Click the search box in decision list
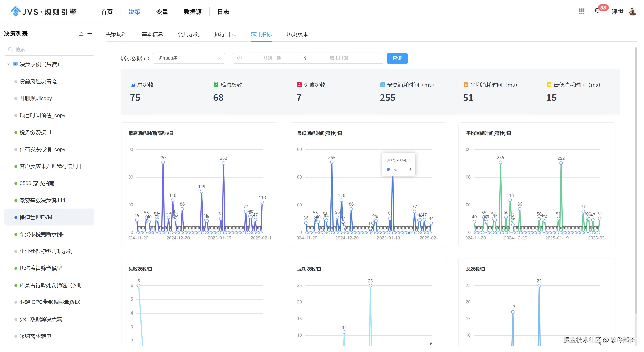644x352 pixels. (x=49, y=50)
